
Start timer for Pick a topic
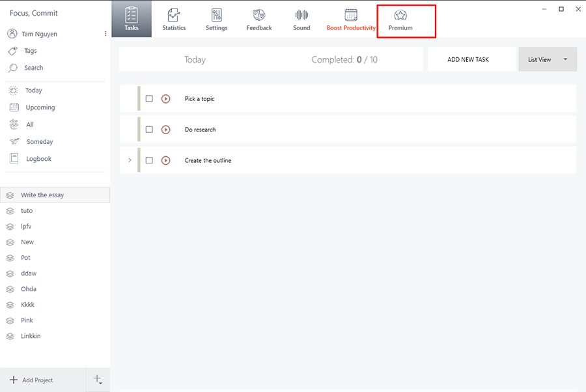[x=165, y=99]
